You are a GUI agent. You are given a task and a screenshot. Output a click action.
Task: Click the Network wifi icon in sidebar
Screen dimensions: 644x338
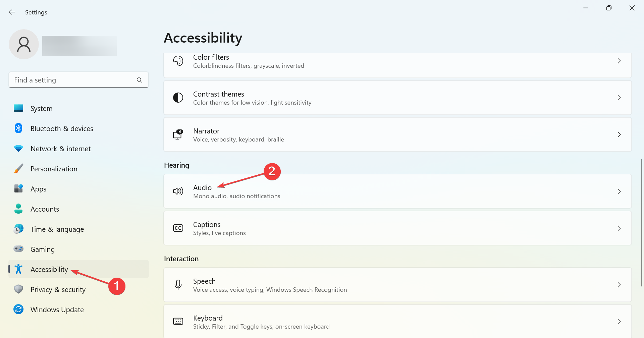pyautogui.click(x=18, y=149)
